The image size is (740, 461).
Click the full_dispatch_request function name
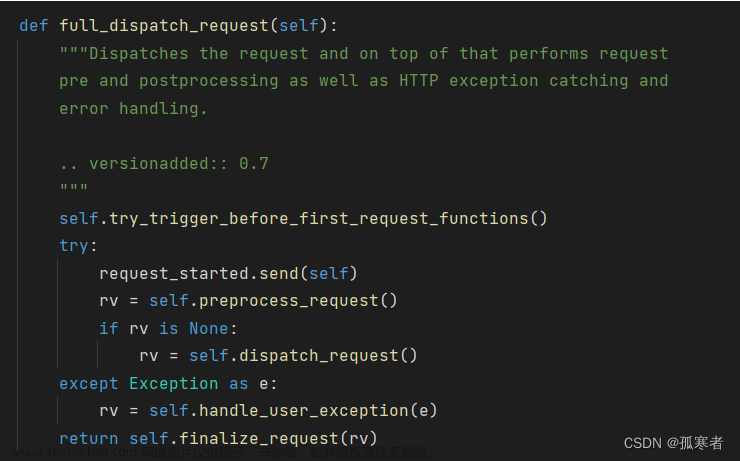(164, 25)
